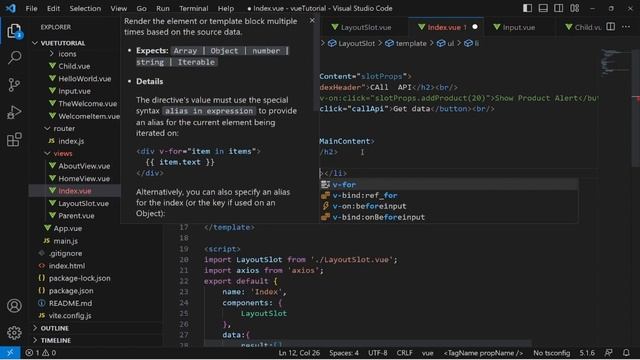Screen dimensions: 640x360
Task: Open the Terminal menu
Action: tap(193, 8)
